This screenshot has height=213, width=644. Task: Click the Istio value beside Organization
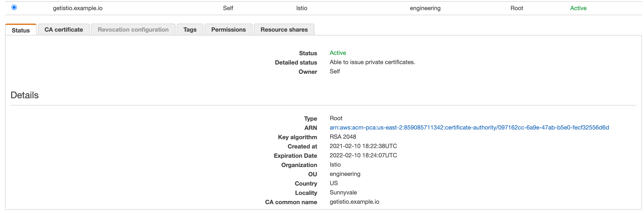click(335, 165)
